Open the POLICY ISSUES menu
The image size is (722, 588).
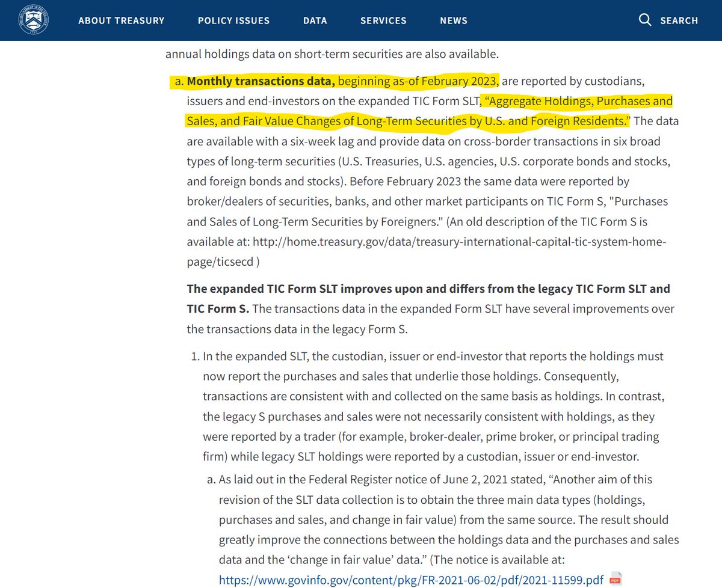pyautogui.click(x=233, y=20)
